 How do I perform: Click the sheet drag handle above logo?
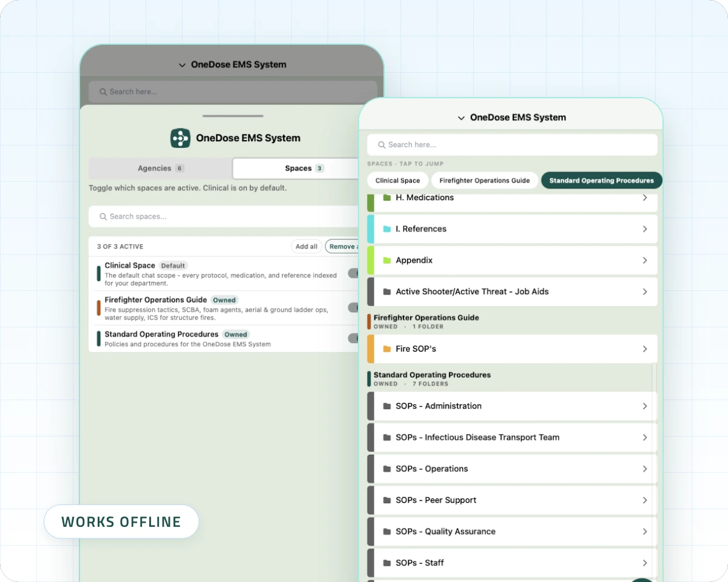point(233,116)
